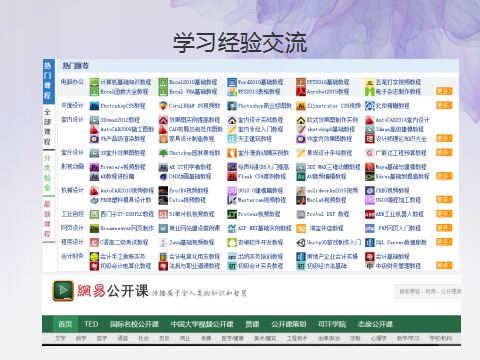Viewport: 480px width, 360px height.
Task: Open the Illustrator CS6 course icon
Action: point(301,106)
